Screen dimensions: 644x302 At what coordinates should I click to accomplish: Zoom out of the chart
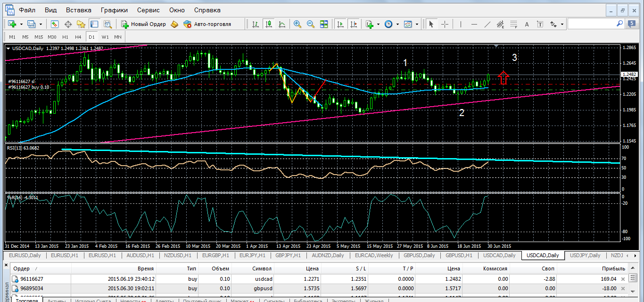pos(311,24)
